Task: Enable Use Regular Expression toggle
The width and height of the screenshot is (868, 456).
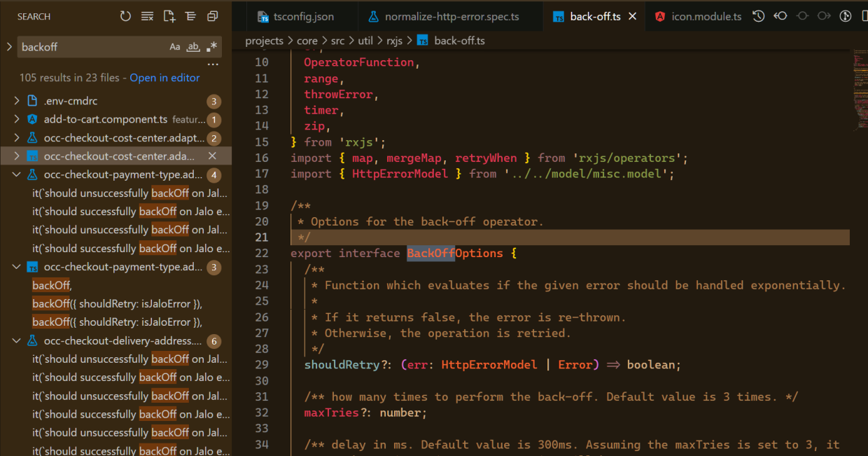Action: click(212, 47)
